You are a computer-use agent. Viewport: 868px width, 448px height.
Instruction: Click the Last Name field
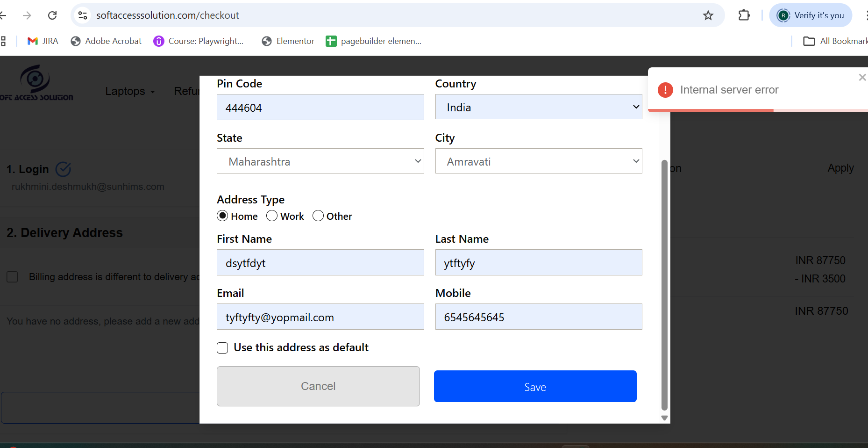[x=539, y=262]
